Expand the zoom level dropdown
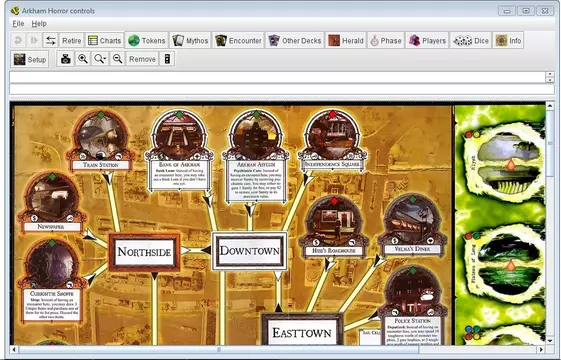This screenshot has width=561, height=360. tap(100, 59)
